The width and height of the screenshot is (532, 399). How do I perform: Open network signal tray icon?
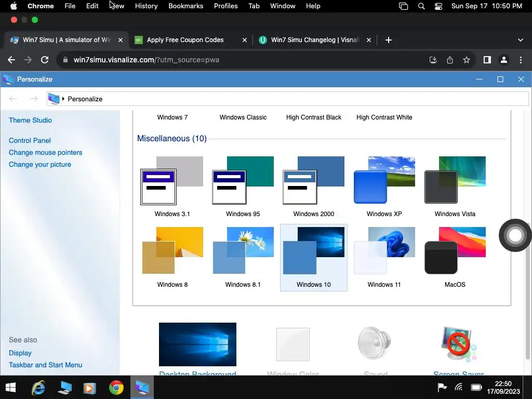point(459,387)
